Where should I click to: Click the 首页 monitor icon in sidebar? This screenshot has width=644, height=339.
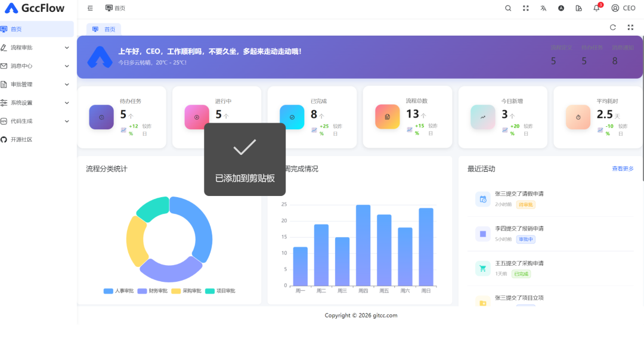[x=4, y=29]
